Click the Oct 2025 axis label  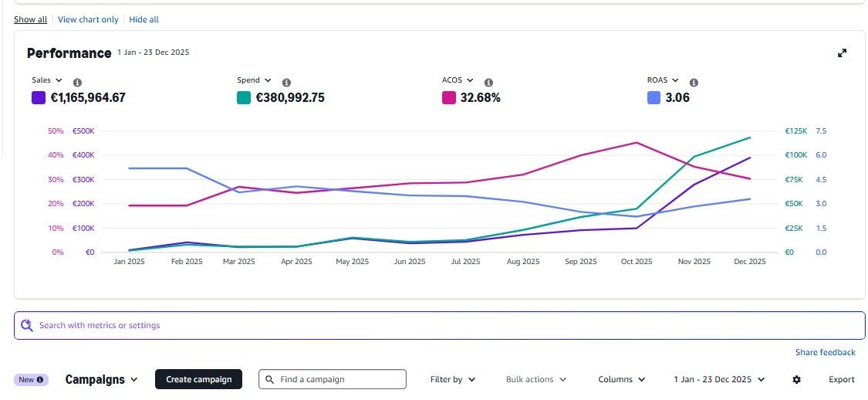(x=637, y=262)
